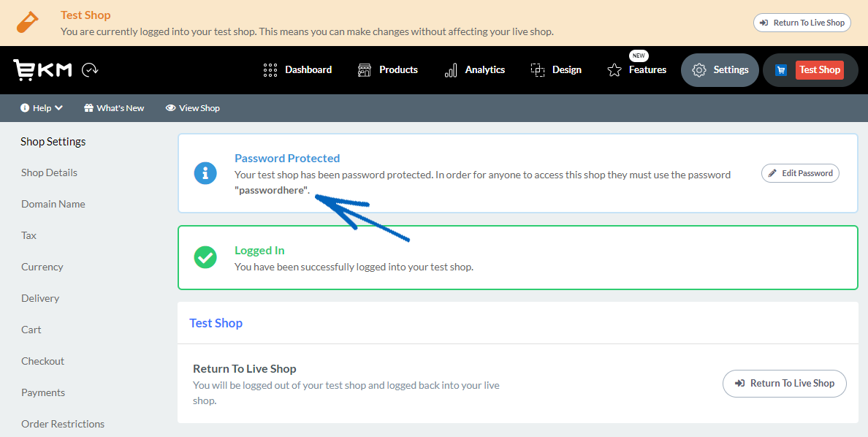Viewport: 868px width, 437px height.
Task: Click the bottom Return To Live Shop button
Action: click(784, 383)
